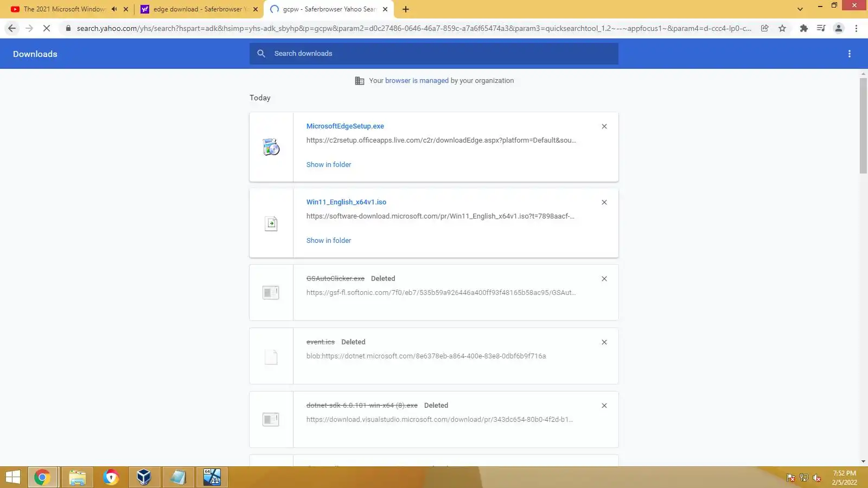The width and height of the screenshot is (868, 488).
Task: Click the muted volume tray icon
Action: (x=817, y=478)
